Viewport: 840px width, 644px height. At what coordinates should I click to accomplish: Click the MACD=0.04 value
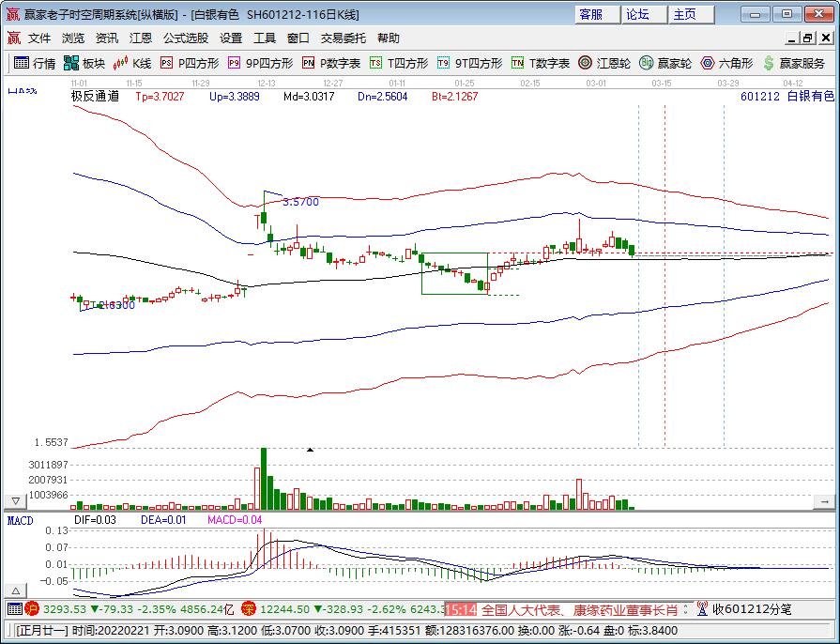click(235, 520)
